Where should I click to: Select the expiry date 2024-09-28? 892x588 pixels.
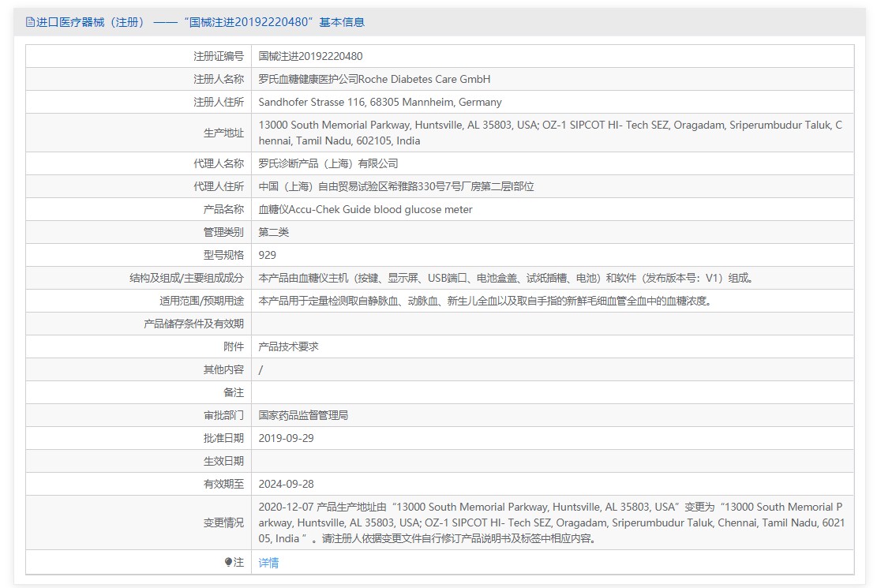click(x=286, y=484)
